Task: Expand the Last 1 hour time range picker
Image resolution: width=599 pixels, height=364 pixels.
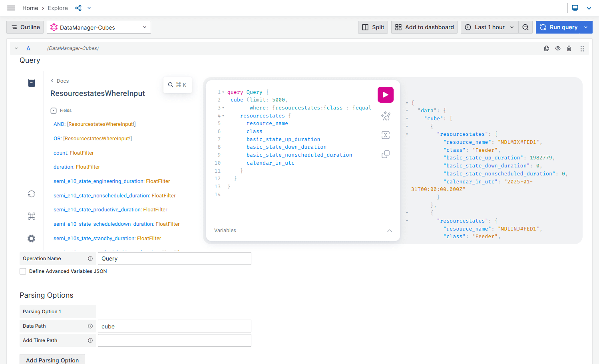Action: coord(490,27)
